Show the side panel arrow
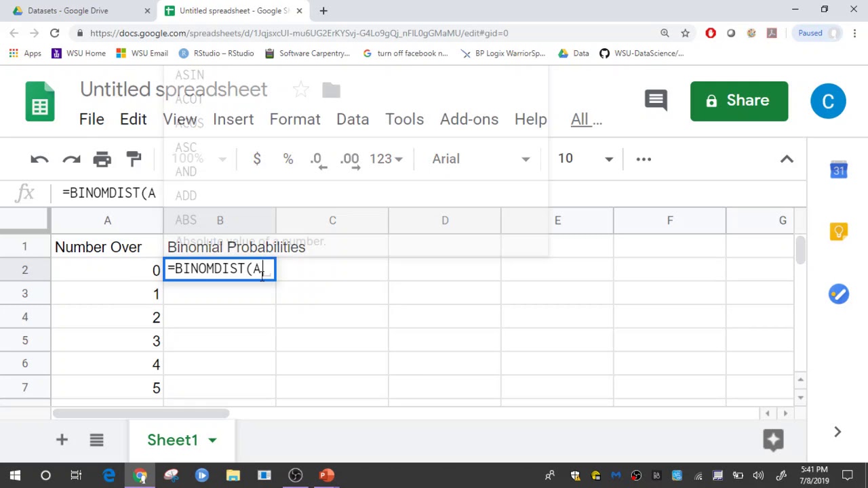This screenshot has width=868, height=488. point(837,432)
